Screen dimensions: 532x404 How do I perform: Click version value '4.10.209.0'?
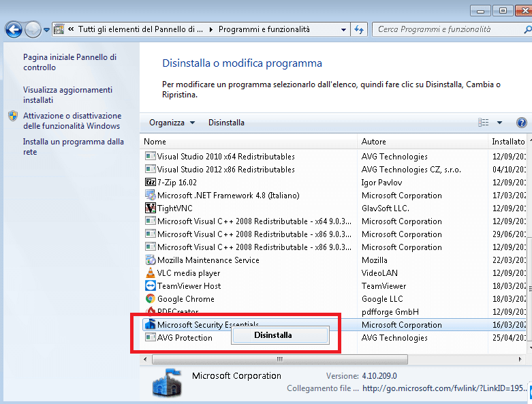pyautogui.click(x=379, y=376)
